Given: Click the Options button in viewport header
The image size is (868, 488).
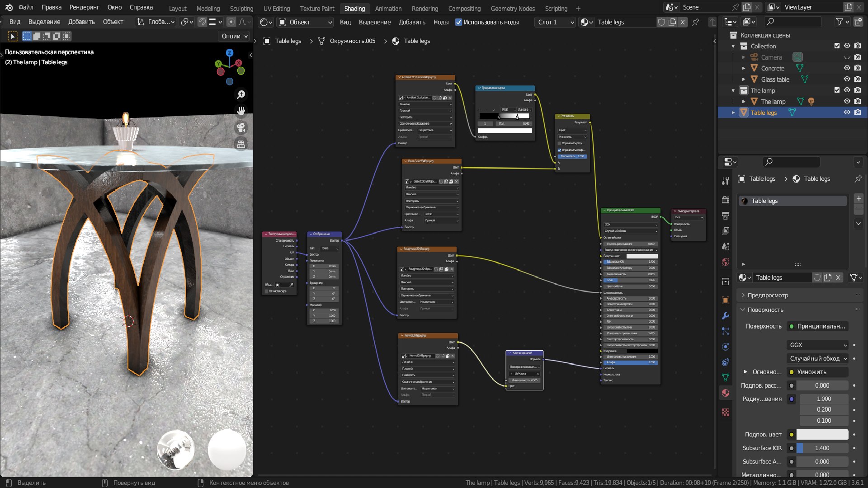Looking at the screenshot, I should pyautogui.click(x=234, y=36).
